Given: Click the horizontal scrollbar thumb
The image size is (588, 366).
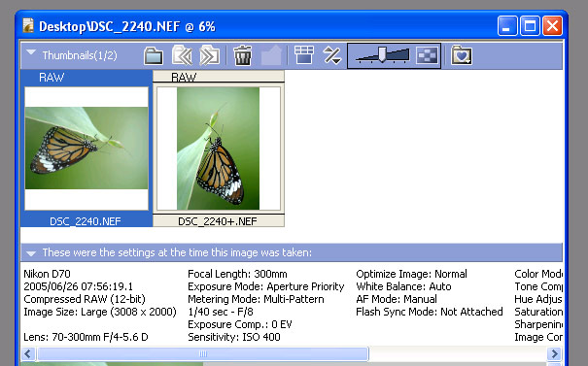Looking at the screenshot, I should tap(203, 353).
